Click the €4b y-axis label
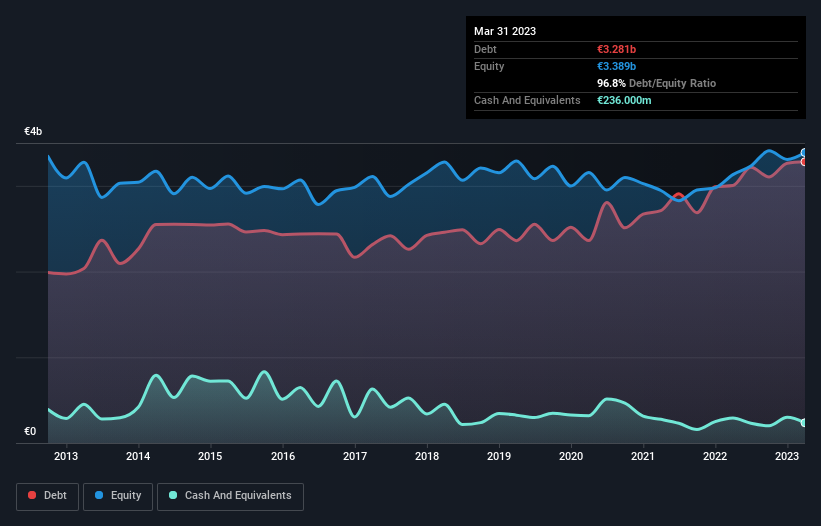 click(33, 131)
